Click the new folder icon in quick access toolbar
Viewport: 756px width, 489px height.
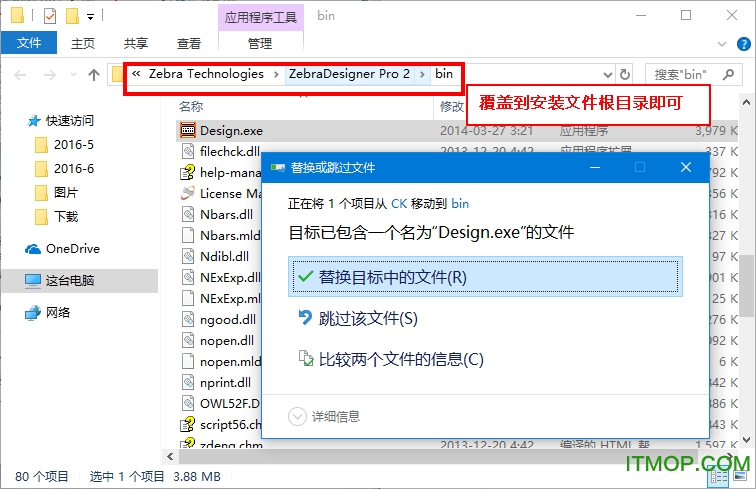[x=72, y=16]
